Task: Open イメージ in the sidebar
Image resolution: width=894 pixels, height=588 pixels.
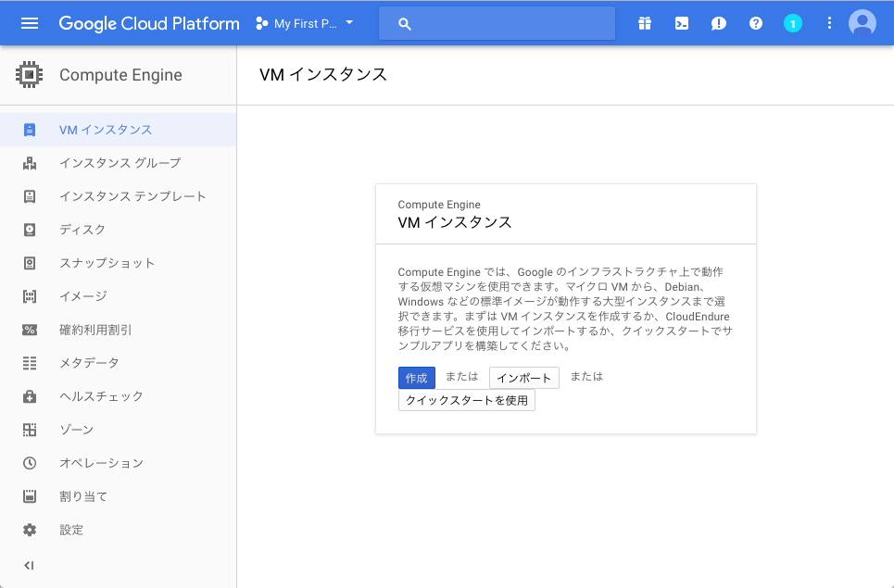Action: tap(118, 296)
